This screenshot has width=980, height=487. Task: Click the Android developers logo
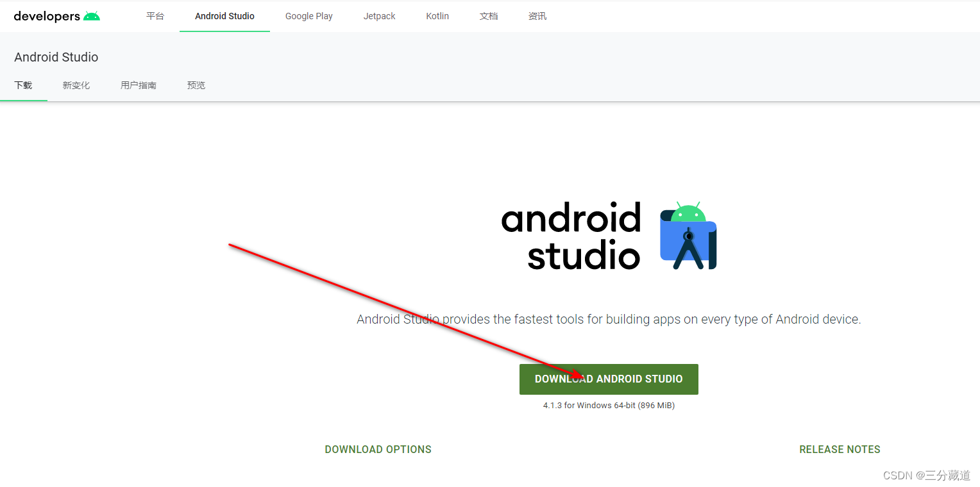[57, 16]
